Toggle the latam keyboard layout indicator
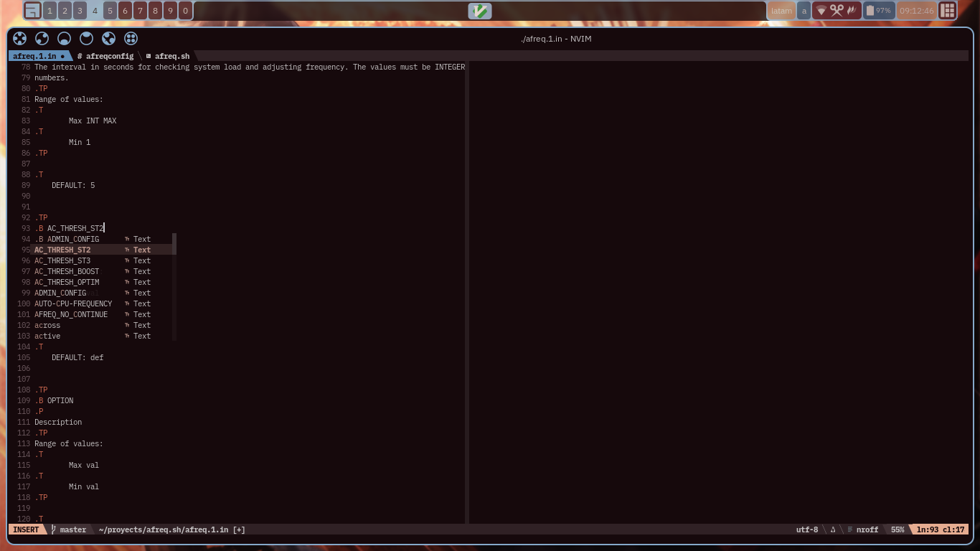 (x=781, y=11)
